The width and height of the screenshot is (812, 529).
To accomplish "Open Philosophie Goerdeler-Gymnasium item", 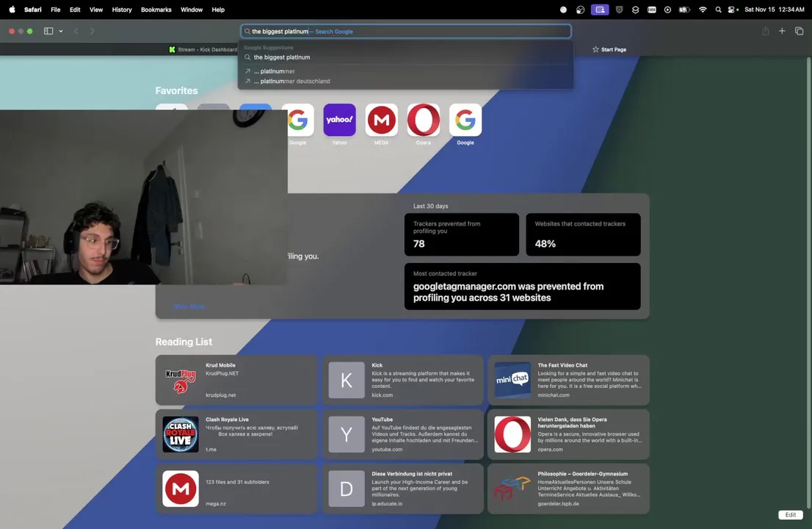I will point(568,489).
